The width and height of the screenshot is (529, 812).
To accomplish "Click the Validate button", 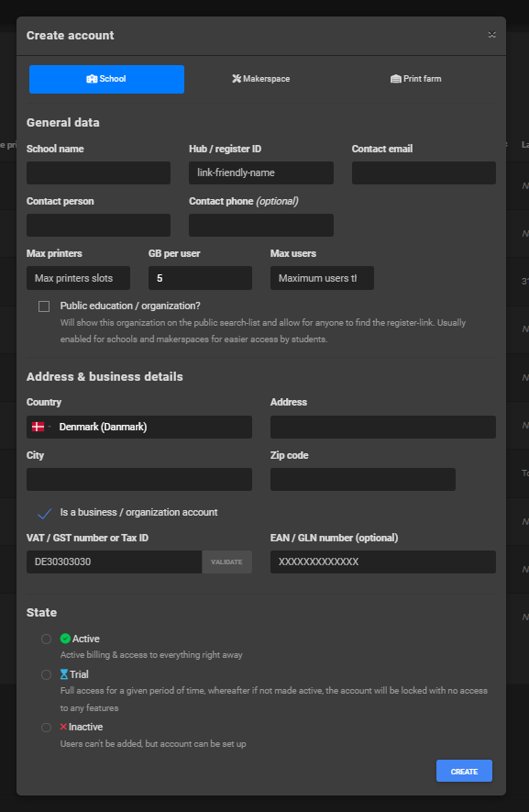I will [x=226, y=562].
